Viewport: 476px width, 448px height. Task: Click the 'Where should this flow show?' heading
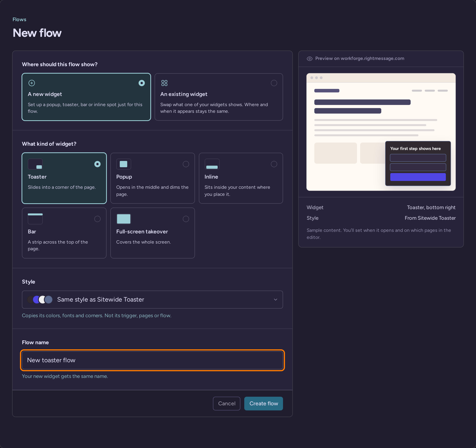click(60, 64)
